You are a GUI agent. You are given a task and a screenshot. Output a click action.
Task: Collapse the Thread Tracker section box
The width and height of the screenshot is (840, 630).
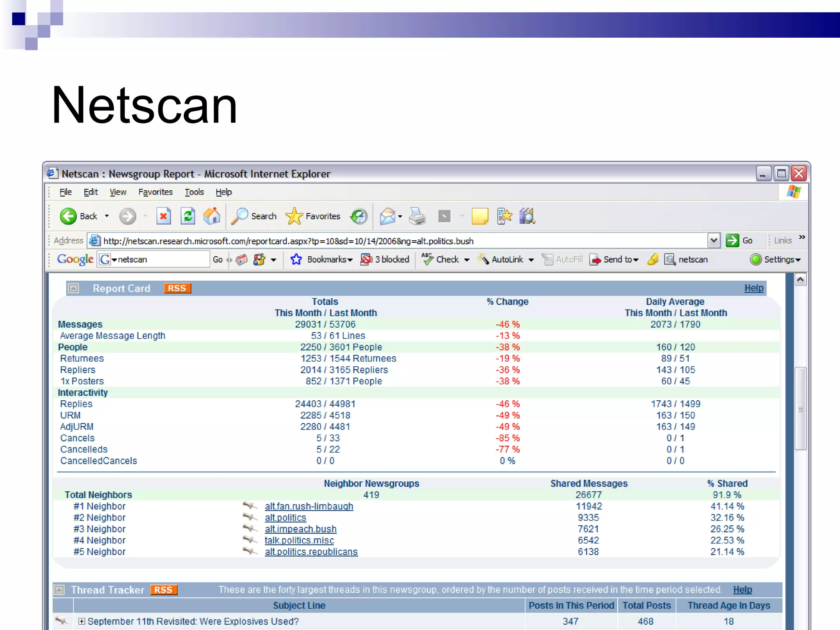click(x=59, y=590)
